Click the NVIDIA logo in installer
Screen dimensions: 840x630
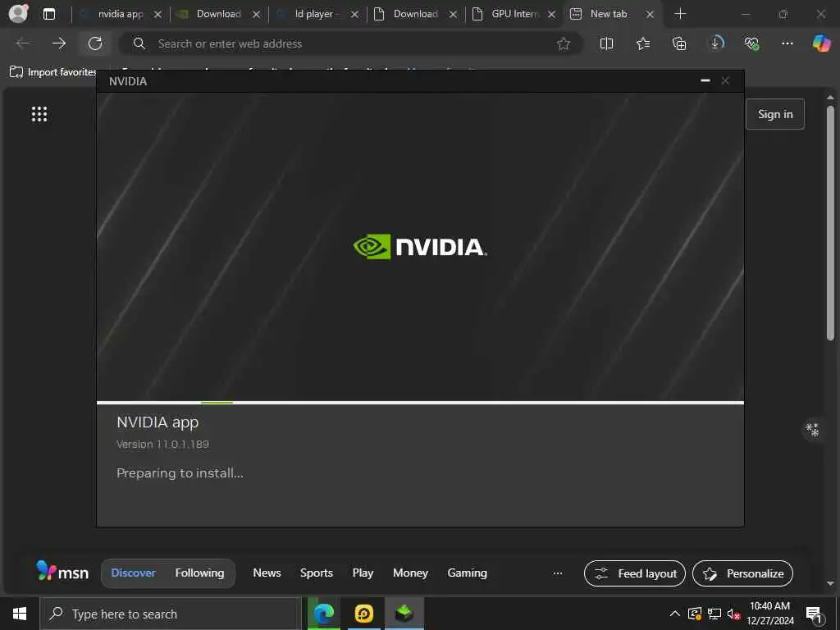(420, 247)
